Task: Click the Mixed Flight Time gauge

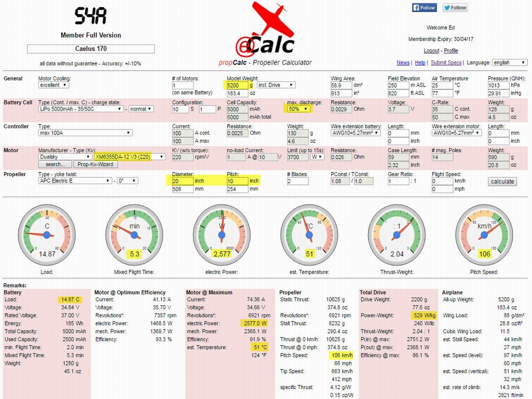Action: (x=134, y=235)
